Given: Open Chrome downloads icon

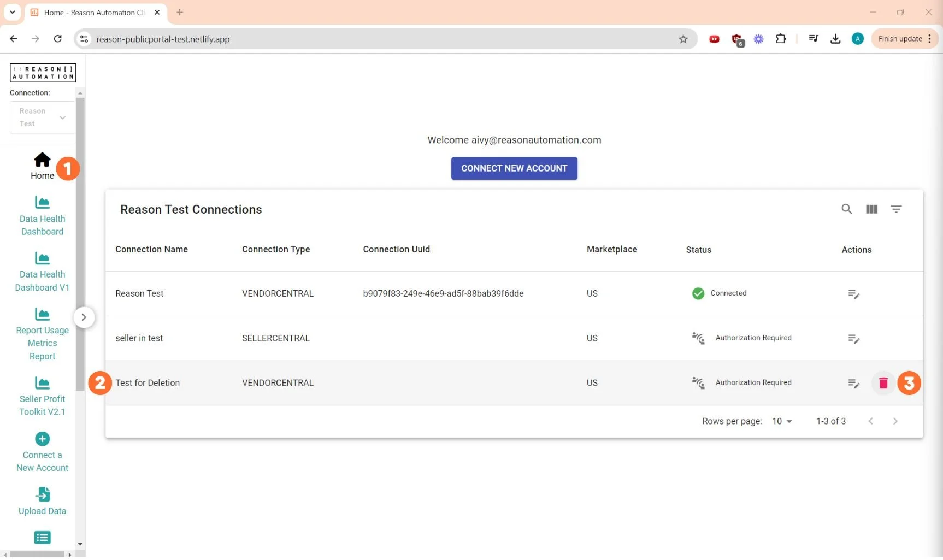Looking at the screenshot, I should click(835, 39).
